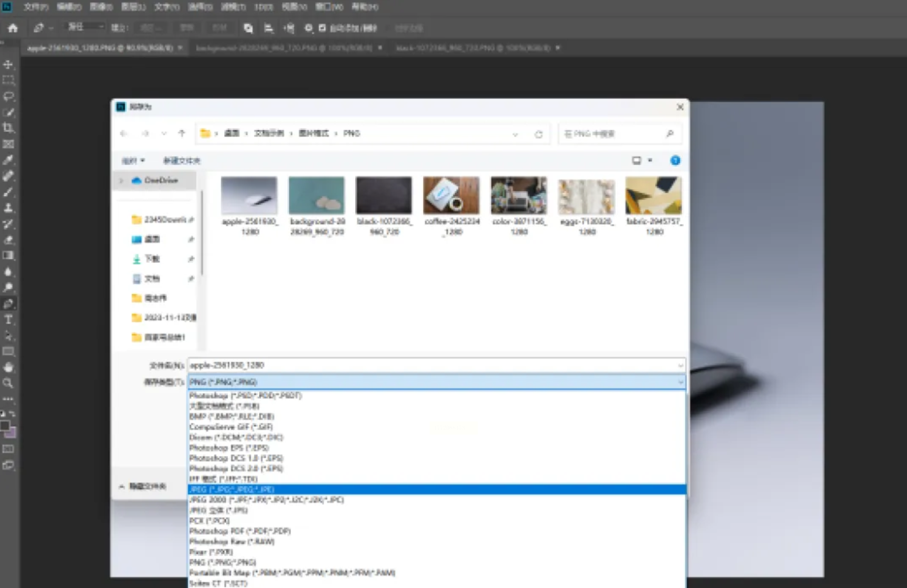Select the Zoom tool in toolbar
Viewport: 907px width, 588px height.
[x=8, y=383]
